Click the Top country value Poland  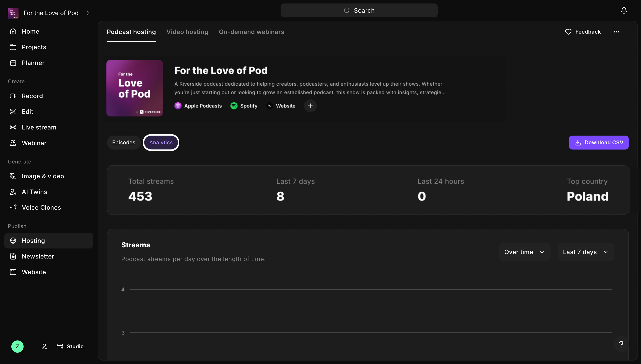point(588,196)
